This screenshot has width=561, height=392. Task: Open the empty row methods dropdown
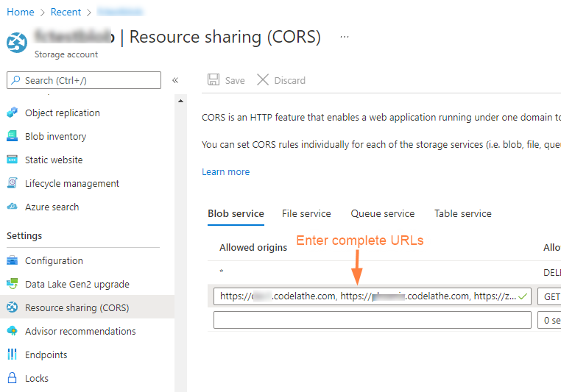(x=549, y=321)
